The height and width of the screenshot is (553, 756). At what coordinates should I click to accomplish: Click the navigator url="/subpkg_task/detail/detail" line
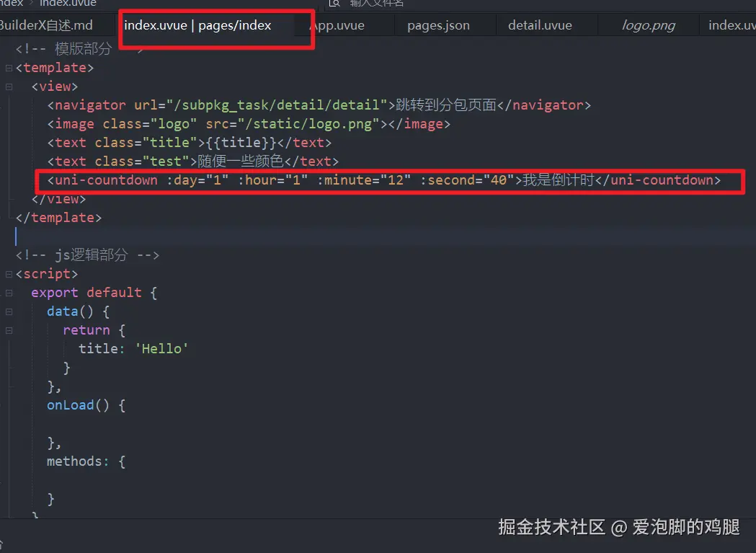coord(319,105)
